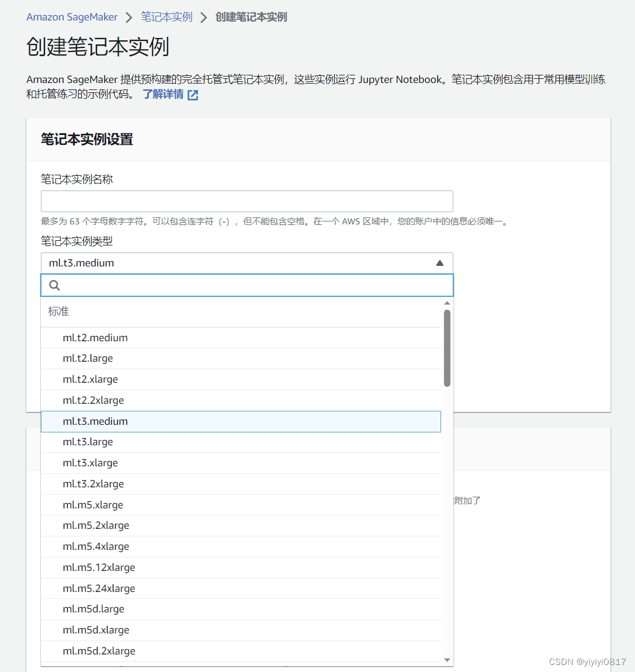Pick ml.m5d.xlarge from the list

pyautogui.click(x=241, y=630)
